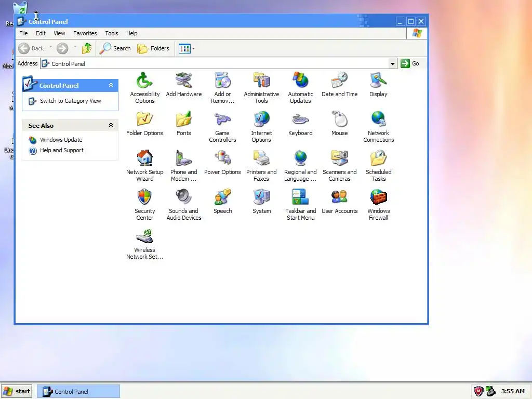Collapse the See Also section
This screenshot has width=532, height=399.
tap(111, 125)
